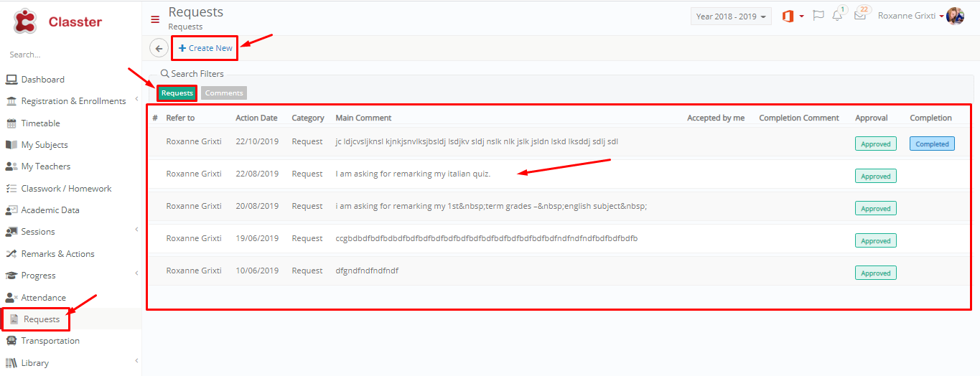Open Roxanne Grixti user menu
Viewport: 980px width, 376px height.
point(910,16)
